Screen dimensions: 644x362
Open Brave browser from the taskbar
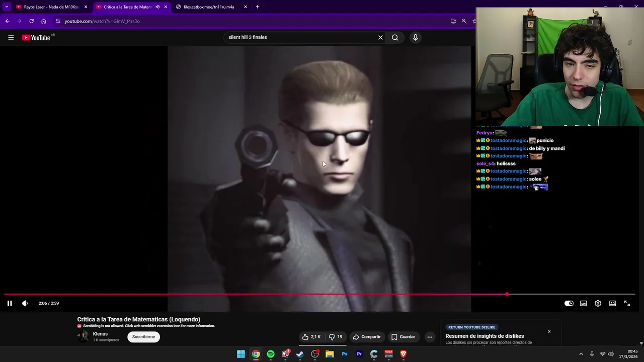click(403, 354)
